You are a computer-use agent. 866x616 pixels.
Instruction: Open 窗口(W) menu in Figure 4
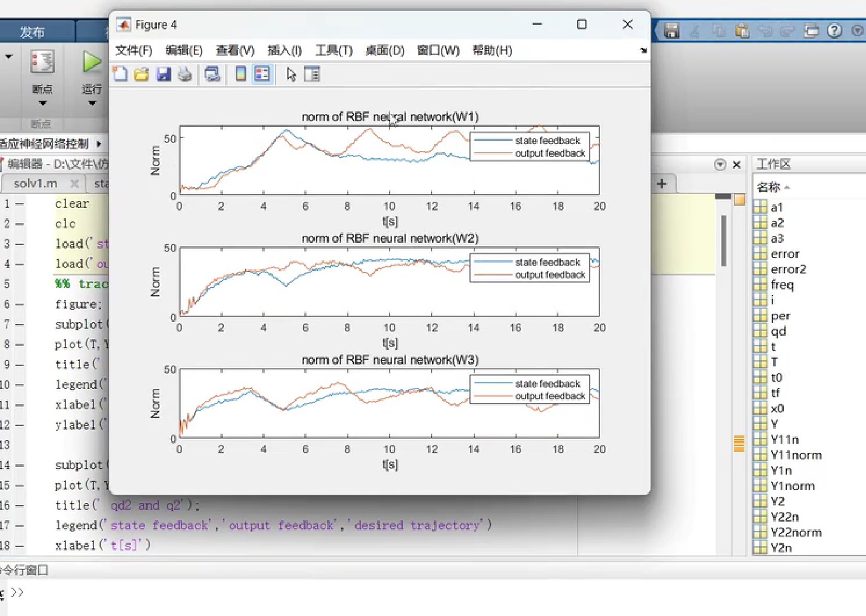click(438, 50)
